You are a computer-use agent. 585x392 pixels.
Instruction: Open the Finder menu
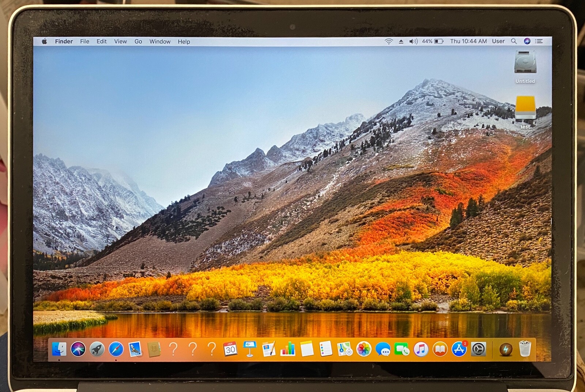pyautogui.click(x=64, y=41)
